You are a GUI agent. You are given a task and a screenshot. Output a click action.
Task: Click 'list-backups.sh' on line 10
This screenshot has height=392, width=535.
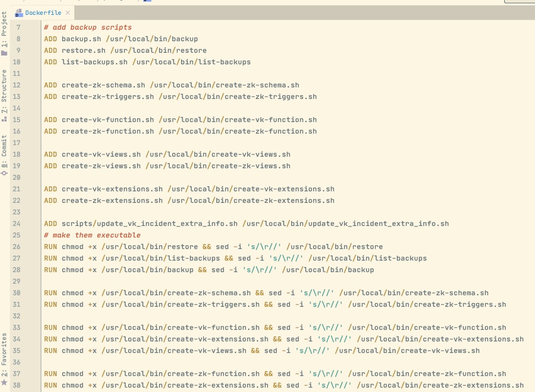(95, 62)
